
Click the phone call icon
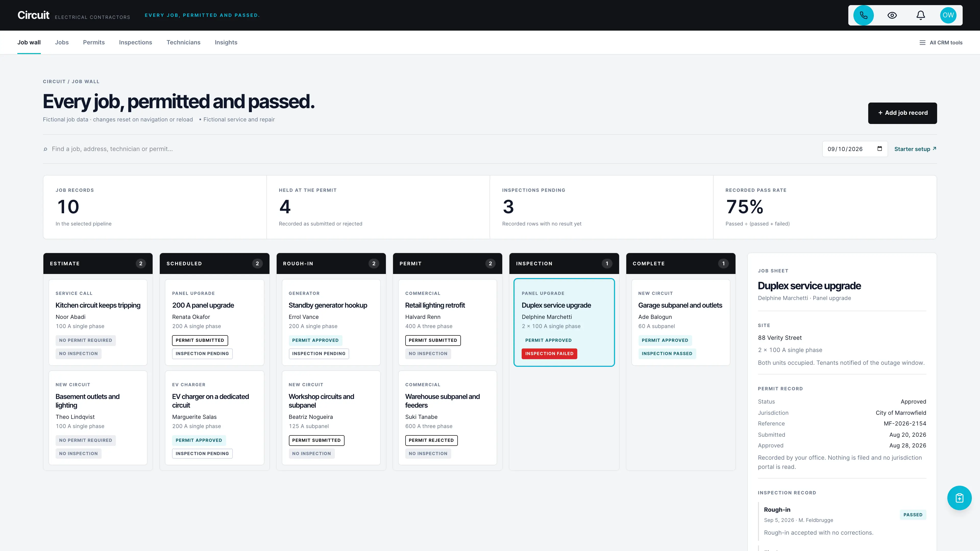863,15
